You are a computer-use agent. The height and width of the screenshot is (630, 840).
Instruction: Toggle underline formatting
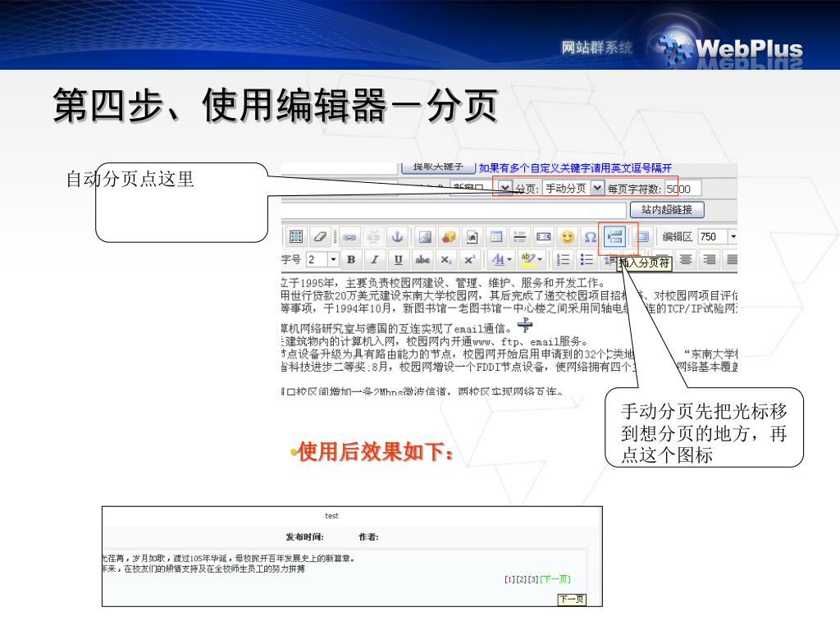tap(398, 260)
